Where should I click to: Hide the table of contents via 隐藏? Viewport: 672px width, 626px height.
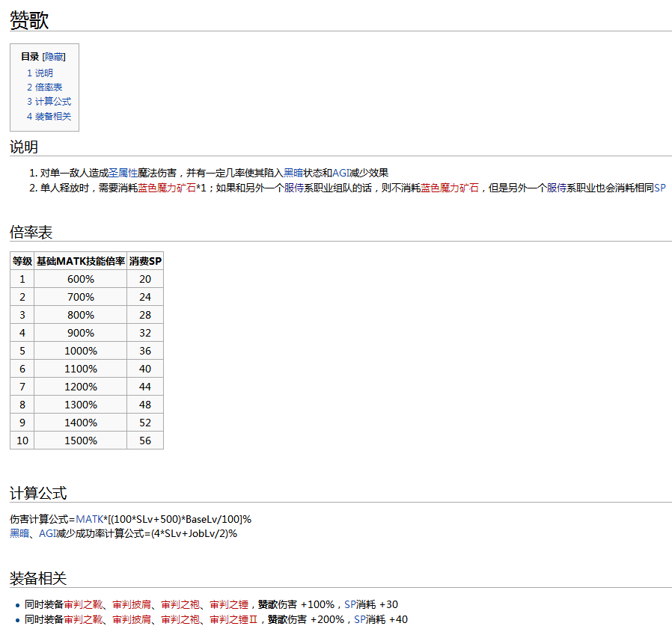(x=54, y=57)
